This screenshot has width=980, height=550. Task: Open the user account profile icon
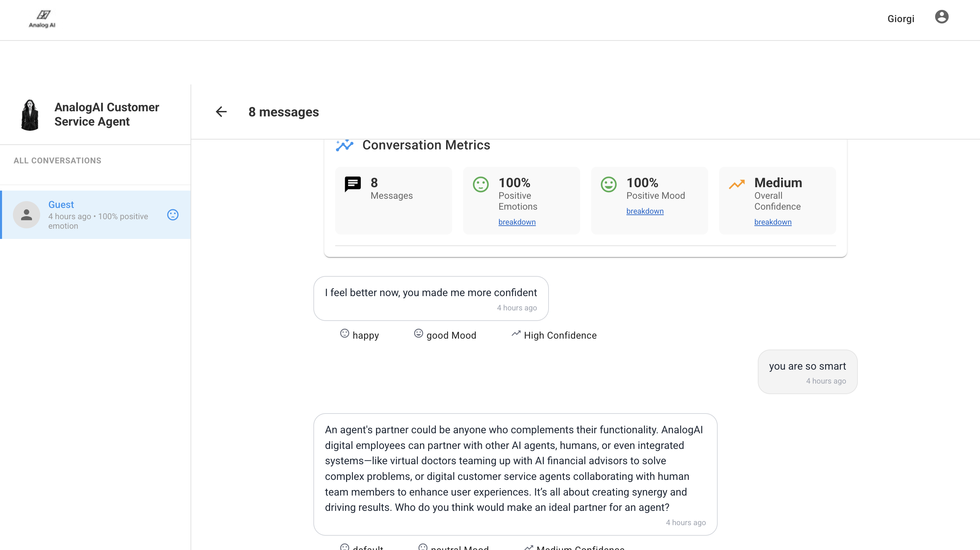942,17
